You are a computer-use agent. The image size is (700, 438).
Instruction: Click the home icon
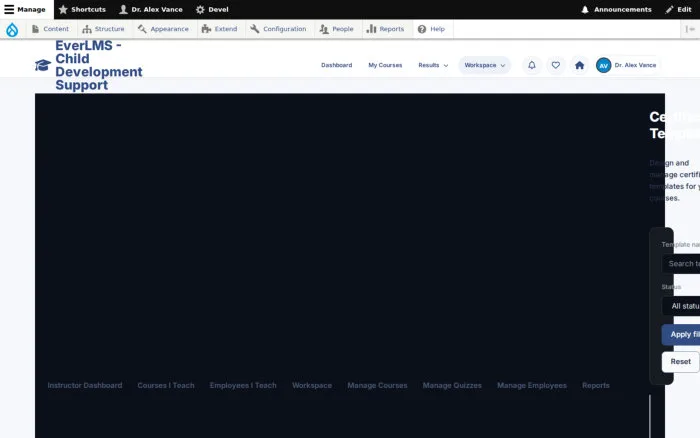[579, 65]
